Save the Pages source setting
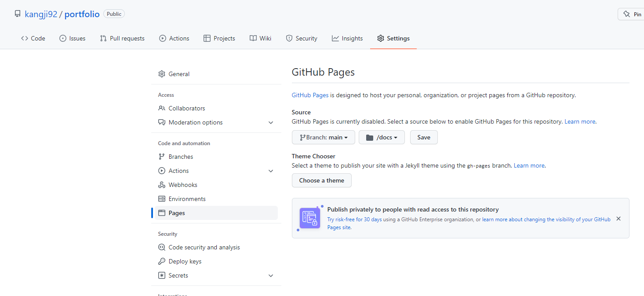Viewport: 644px width, 296px height. click(x=424, y=137)
